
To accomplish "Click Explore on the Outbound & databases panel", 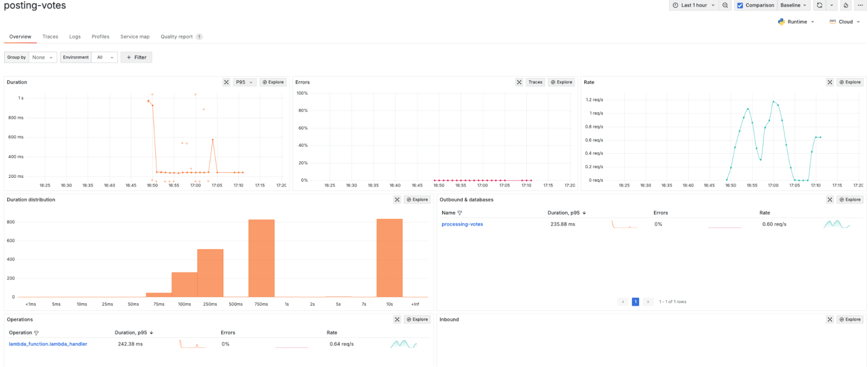I will 850,200.
